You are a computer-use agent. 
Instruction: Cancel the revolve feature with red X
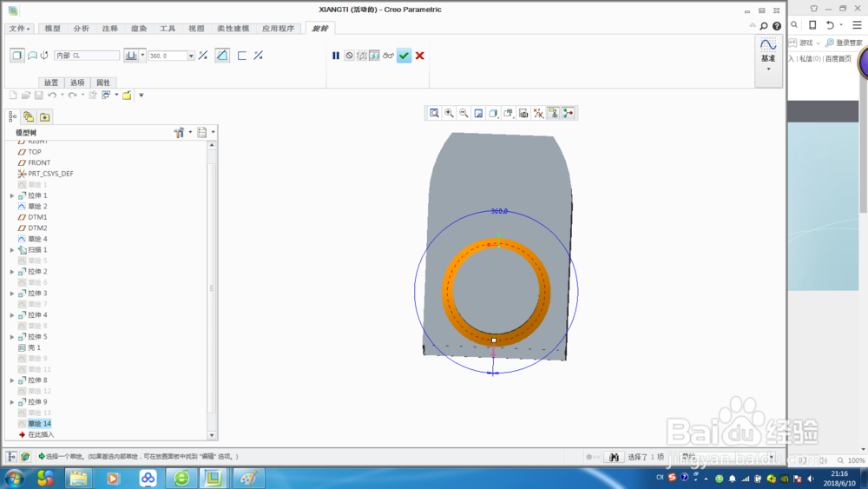419,56
